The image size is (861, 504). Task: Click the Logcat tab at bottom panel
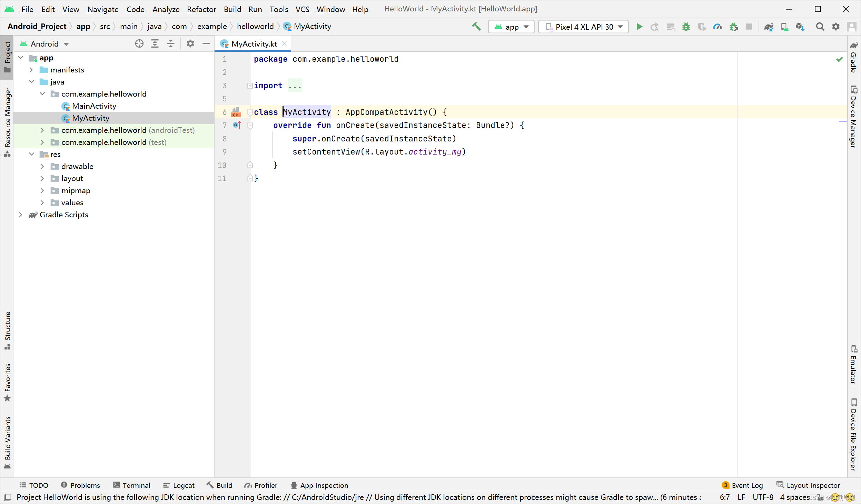[x=184, y=485]
